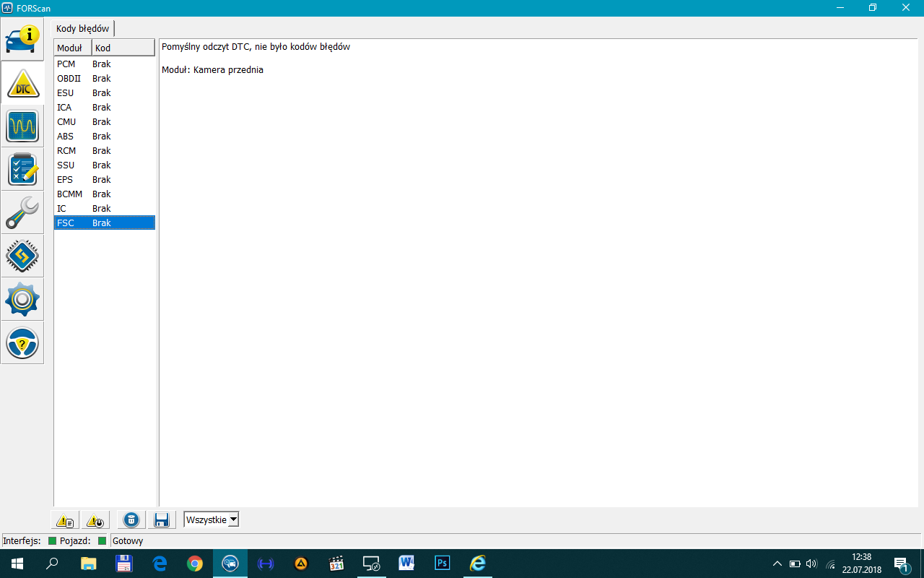
Task: Open the DTC error codes section
Action: point(22,82)
